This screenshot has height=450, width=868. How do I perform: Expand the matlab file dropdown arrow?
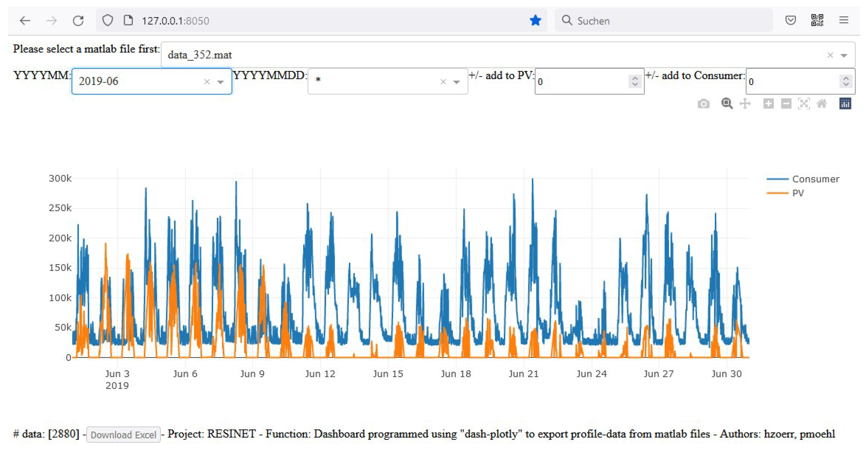tap(844, 55)
